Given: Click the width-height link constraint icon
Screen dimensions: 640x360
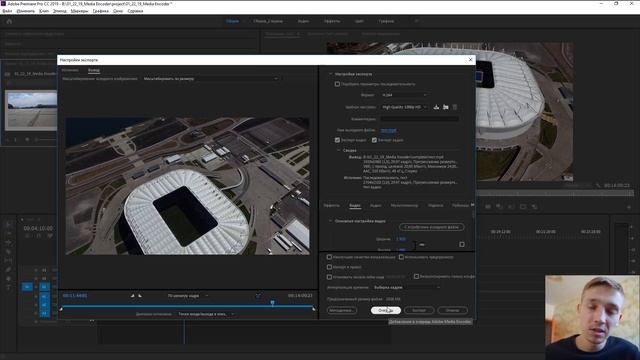Looking at the screenshot, I should coord(422,245).
